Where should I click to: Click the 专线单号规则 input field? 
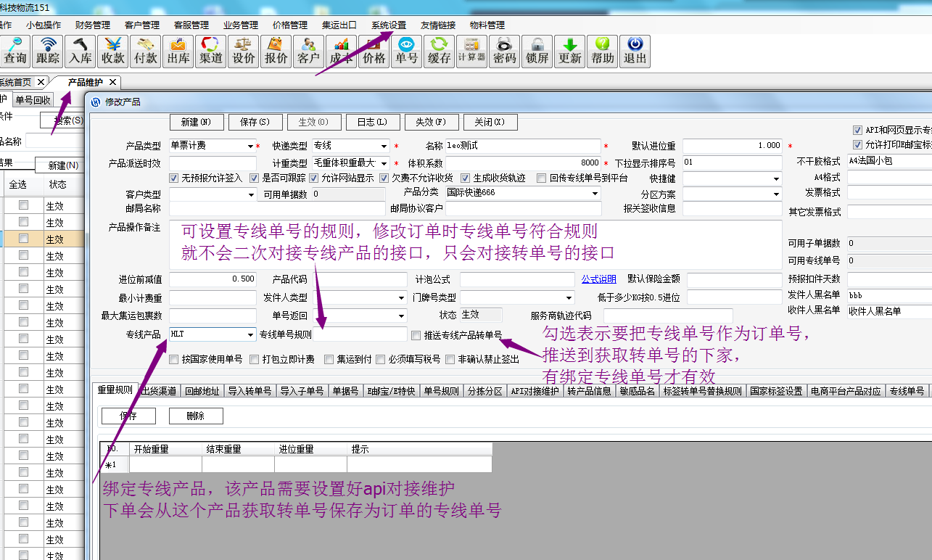click(360, 334)
